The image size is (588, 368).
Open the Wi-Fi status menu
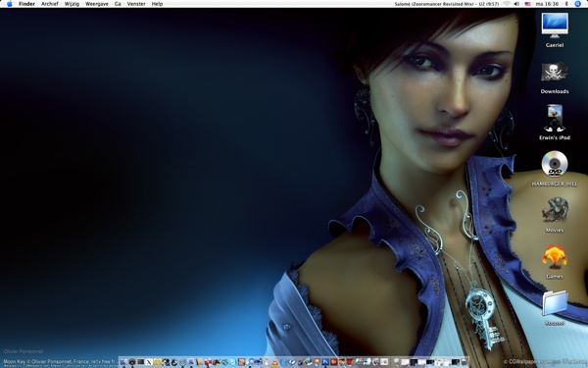coord(507,4)
